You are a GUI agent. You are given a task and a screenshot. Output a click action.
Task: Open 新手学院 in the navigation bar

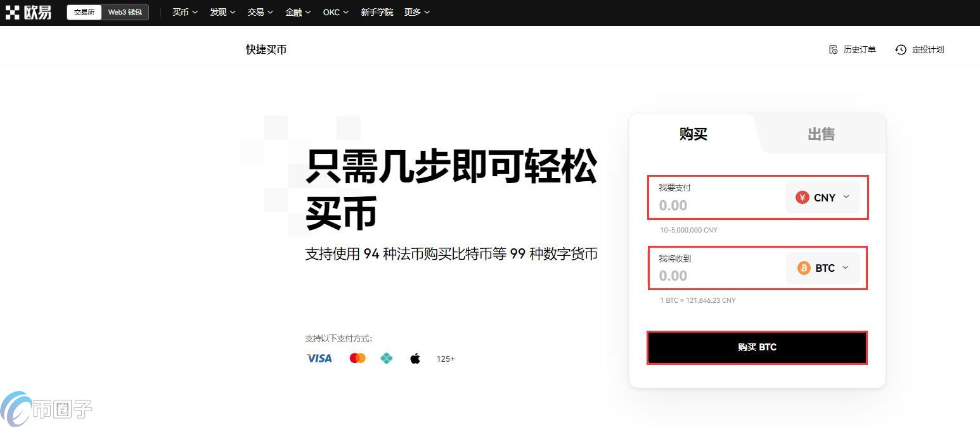point(377,12)
